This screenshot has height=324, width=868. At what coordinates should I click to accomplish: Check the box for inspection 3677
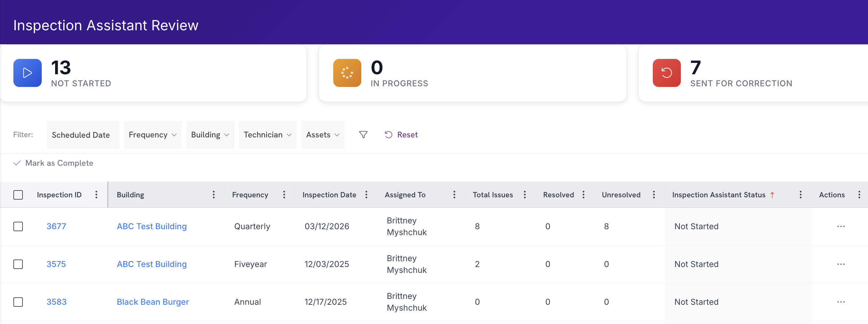(x=18, y=226)
